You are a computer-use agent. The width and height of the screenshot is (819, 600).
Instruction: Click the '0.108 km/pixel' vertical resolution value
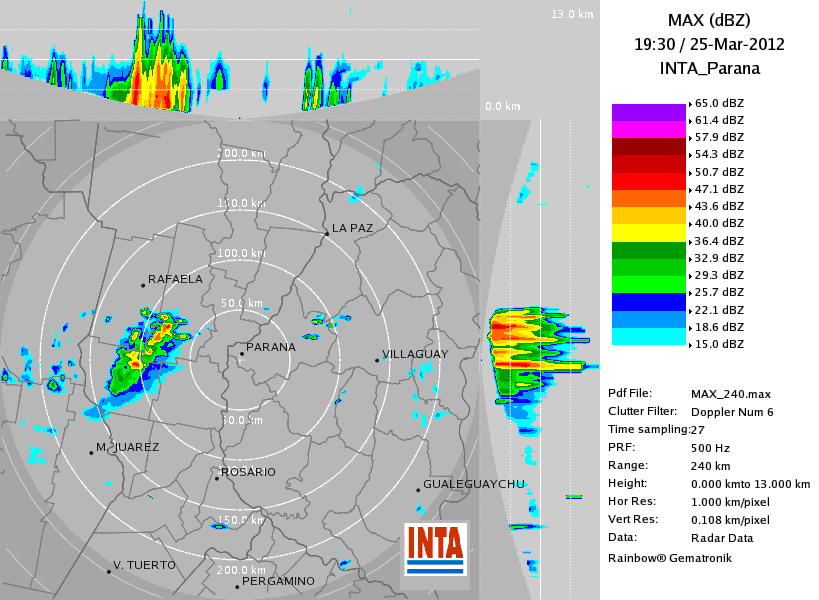[730, 520]
